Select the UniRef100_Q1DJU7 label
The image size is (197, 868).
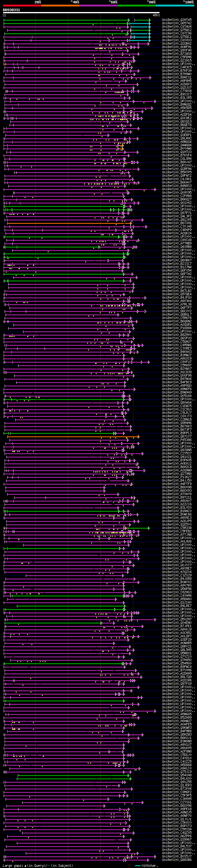[177, 88]
